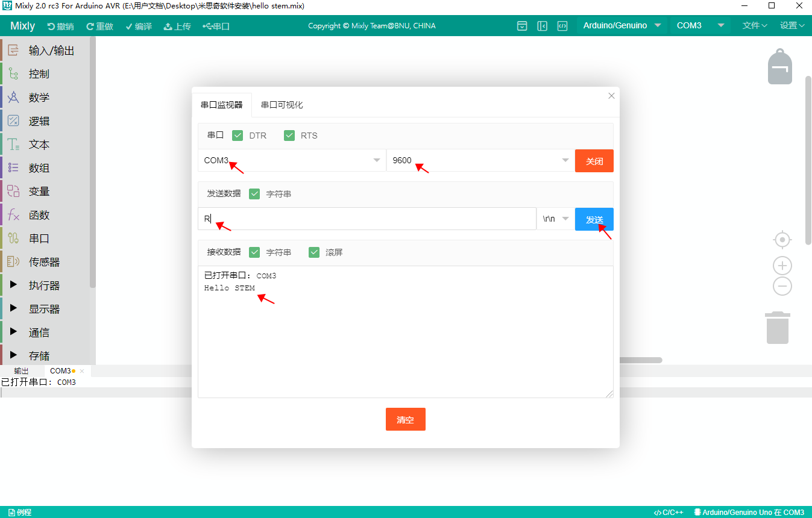Click the backpack icon on the workspace
Screen dimensions: 812x518
click(x=779, y=66)
